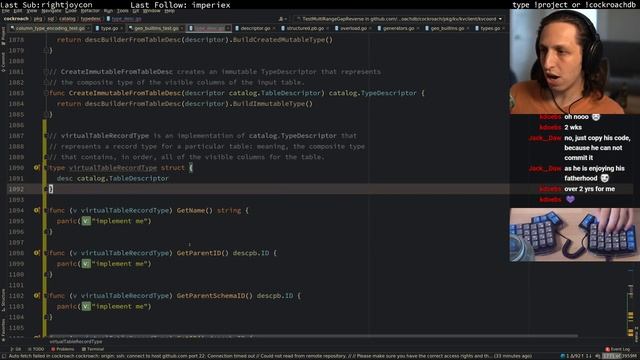Switch to column_type_encoding_test.go tab
This screenshot has height=360, width=640.
click(50, 28)
